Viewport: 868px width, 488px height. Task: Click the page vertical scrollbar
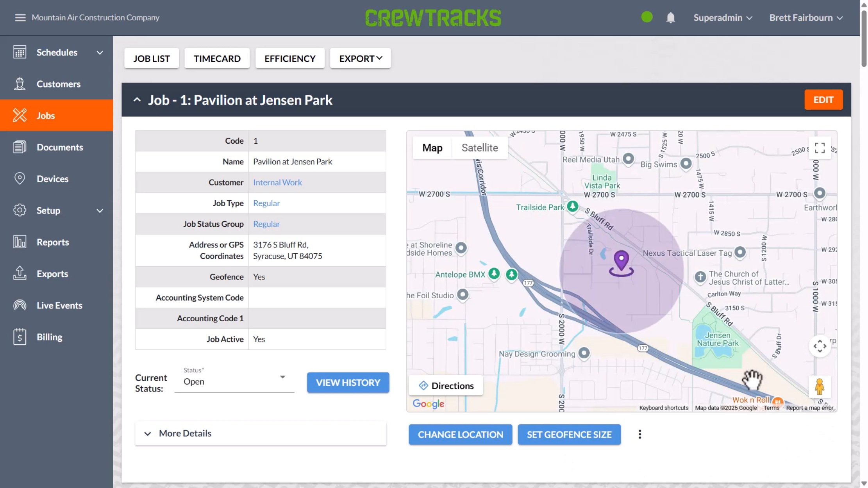(x=864, y=39)
